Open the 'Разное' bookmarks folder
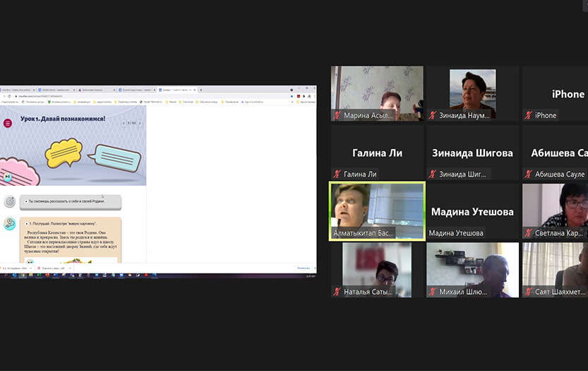Screen dimensions: 588x371 tap(171, 102)
